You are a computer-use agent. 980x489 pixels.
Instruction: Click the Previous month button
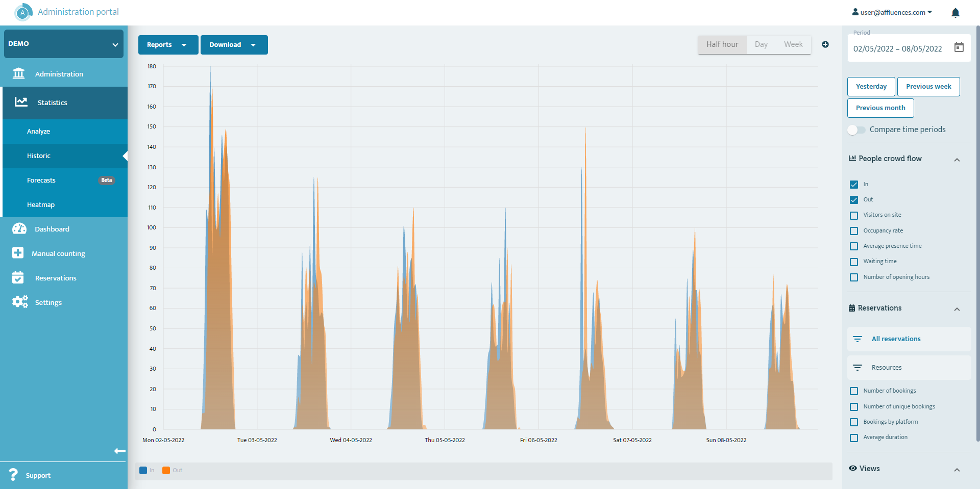click(880, 108)
